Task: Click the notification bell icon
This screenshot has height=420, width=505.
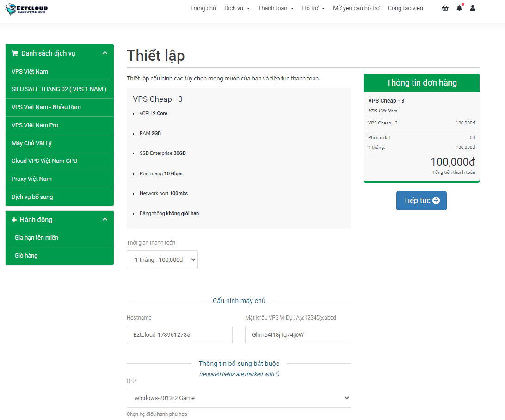Action: click(459, 8)
